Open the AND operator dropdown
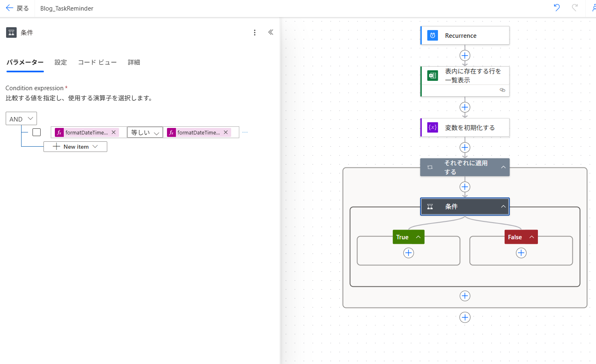 point(21,119)
